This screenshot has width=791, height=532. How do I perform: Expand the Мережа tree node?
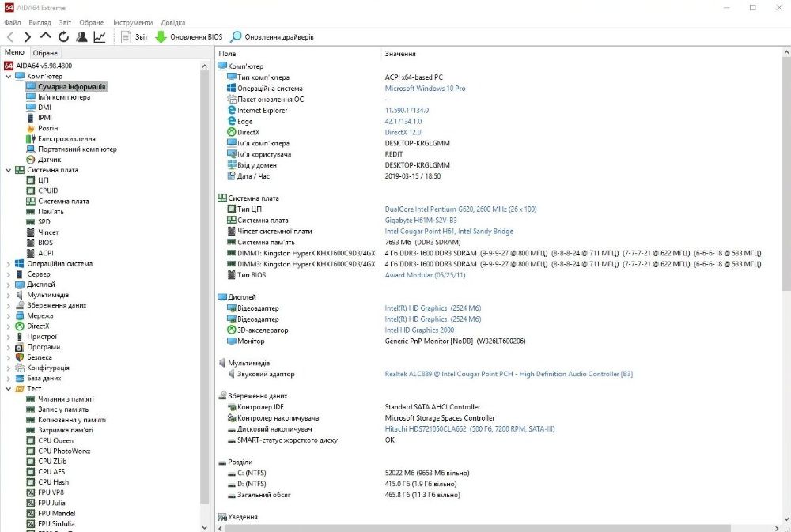[x=8, y=315]
